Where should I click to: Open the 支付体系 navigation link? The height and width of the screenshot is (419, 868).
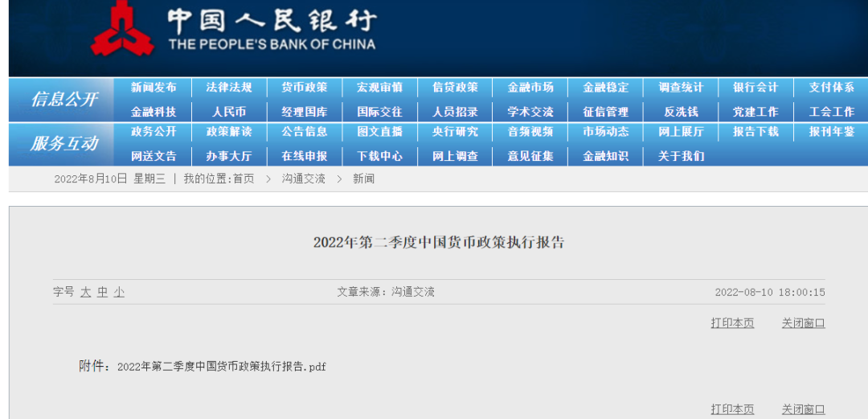(x=831, y=88)
